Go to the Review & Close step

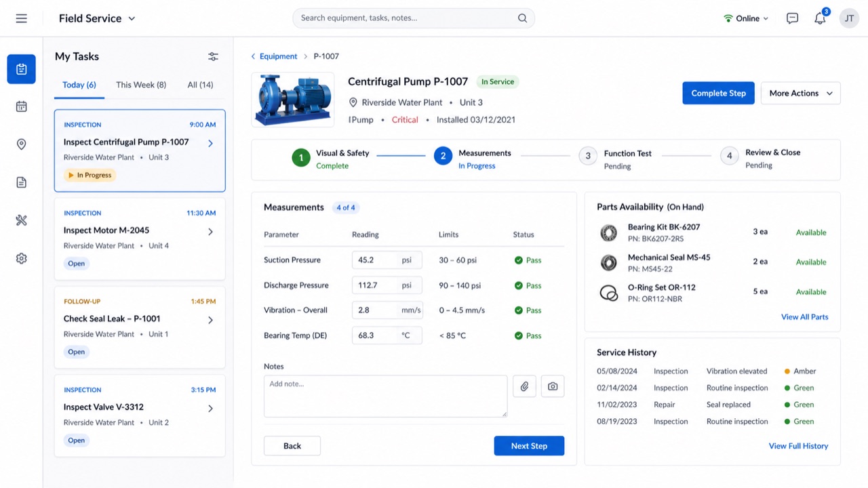point(760,159)
